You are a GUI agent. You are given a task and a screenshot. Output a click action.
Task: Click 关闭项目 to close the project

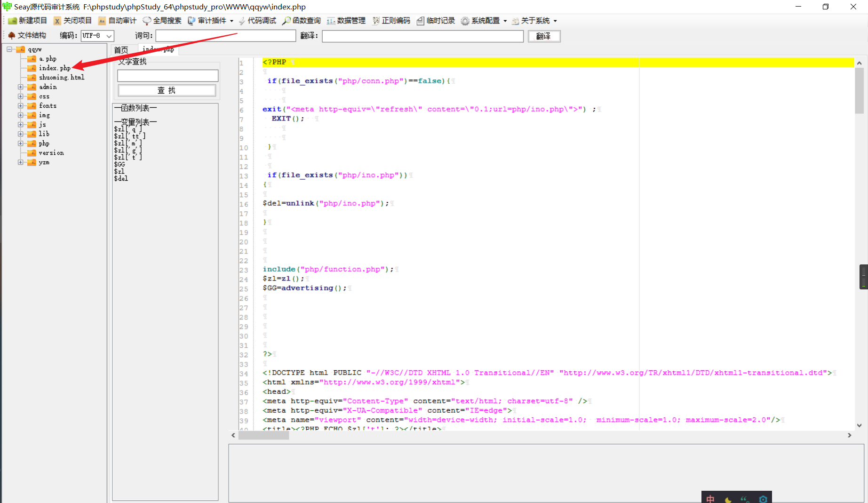tap(73, 20)
